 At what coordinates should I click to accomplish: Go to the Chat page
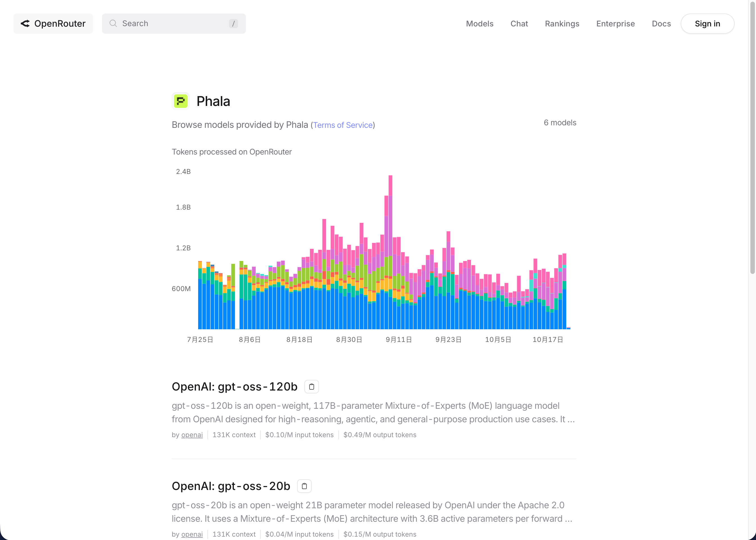tap(519, 24)
